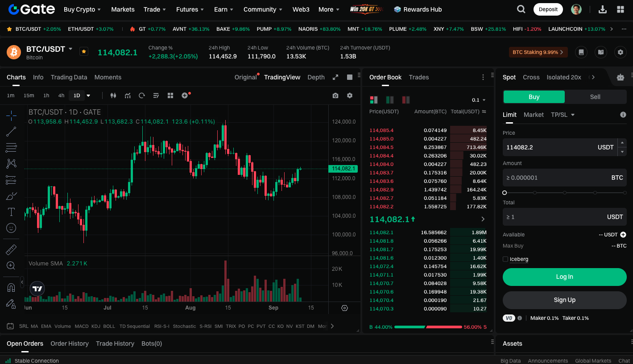Select the text annotation tool

point(11,212)
